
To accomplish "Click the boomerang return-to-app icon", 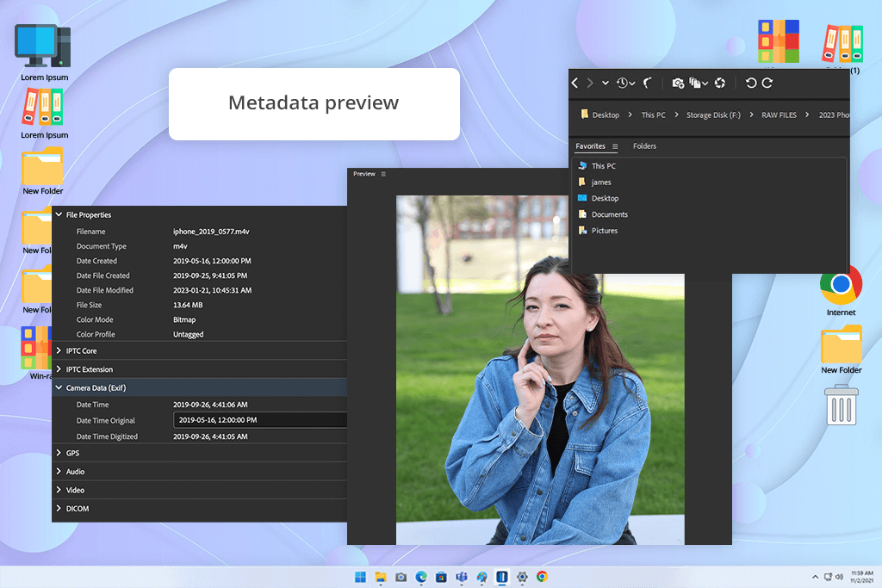I will pyautogui.click(x=648, y=84).
